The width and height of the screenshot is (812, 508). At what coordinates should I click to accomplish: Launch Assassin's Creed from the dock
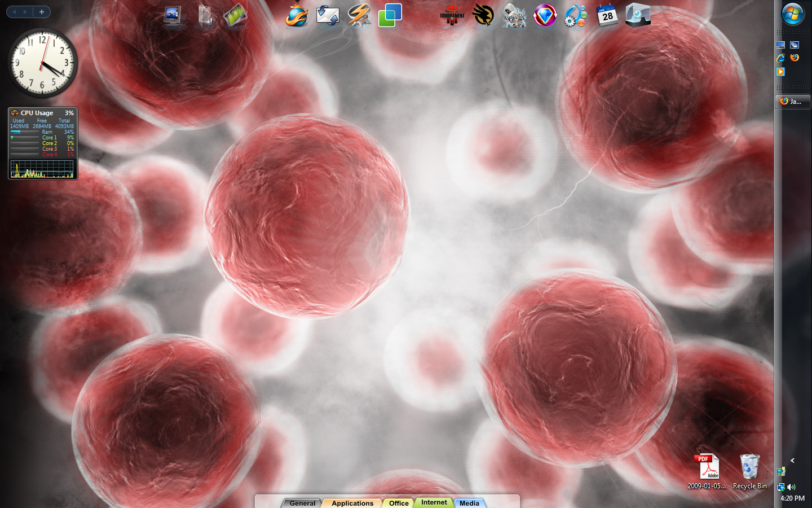pyautogui.click(x=514, y=16)
